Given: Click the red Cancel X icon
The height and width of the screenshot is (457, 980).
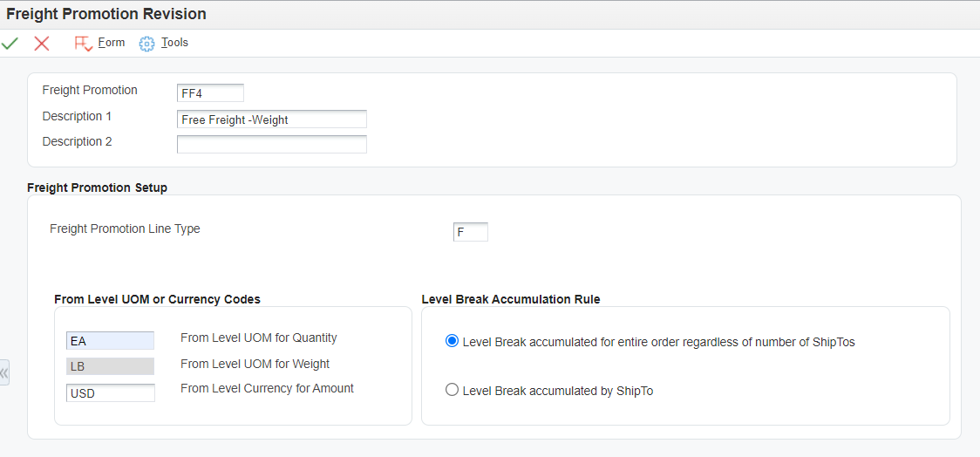Looking at the screenshot, I should (x=42, y=43).
